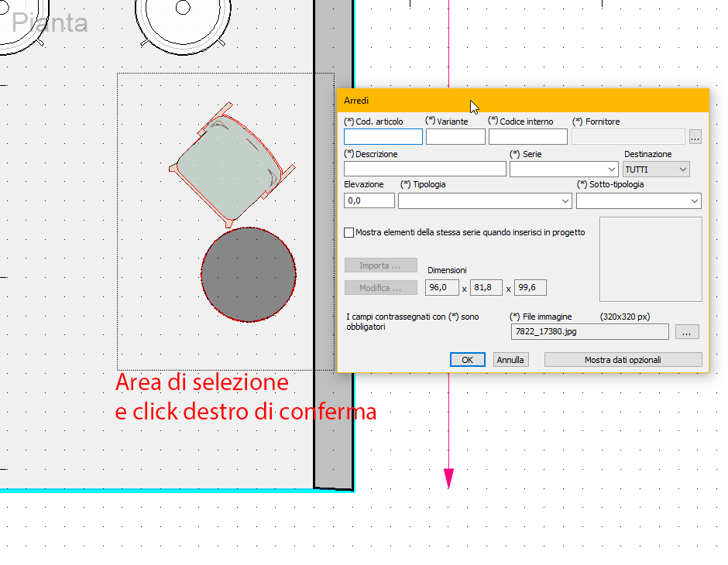
Task: Click the Arredi dialog title bar
Action: [x=524, y=100]
